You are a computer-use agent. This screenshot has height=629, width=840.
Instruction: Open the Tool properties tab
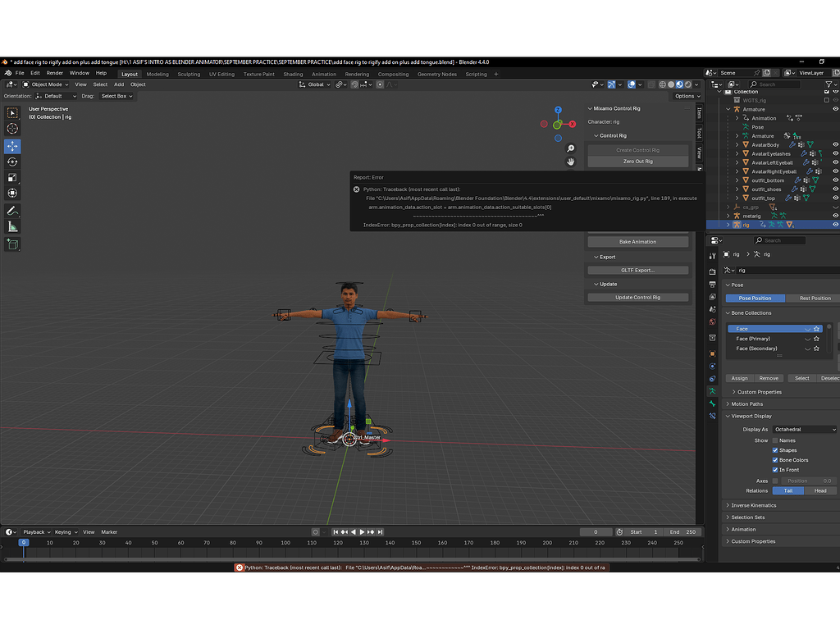712,256
